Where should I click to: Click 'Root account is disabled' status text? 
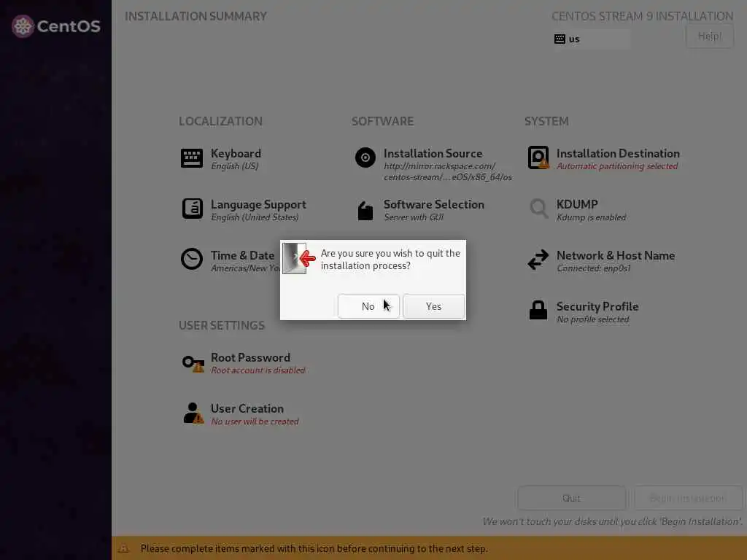click(258, 370)
